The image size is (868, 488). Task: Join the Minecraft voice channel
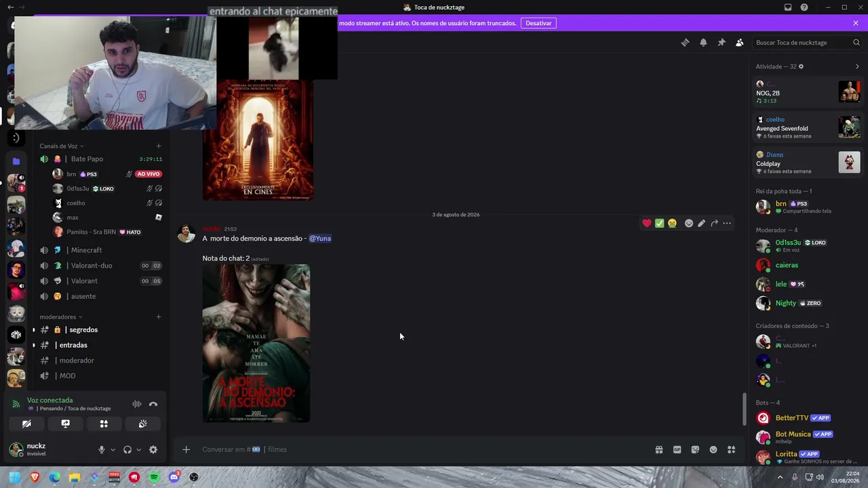coord(100,250)
